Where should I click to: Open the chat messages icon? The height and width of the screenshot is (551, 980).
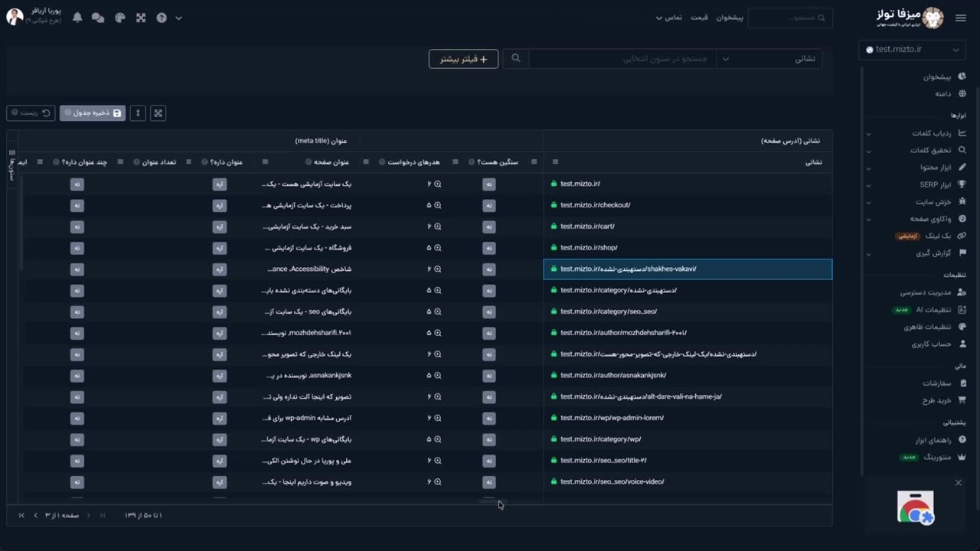tap(98, 18)
